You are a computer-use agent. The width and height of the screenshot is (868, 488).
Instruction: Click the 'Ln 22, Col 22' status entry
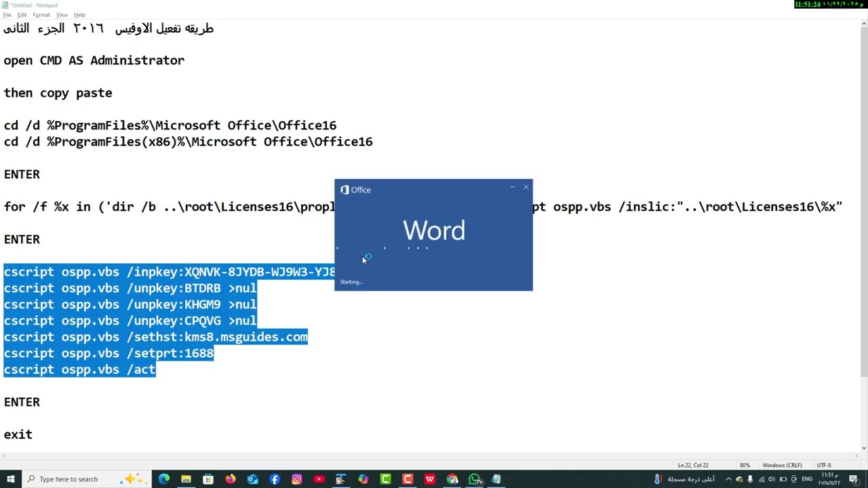tap(692, 465)
